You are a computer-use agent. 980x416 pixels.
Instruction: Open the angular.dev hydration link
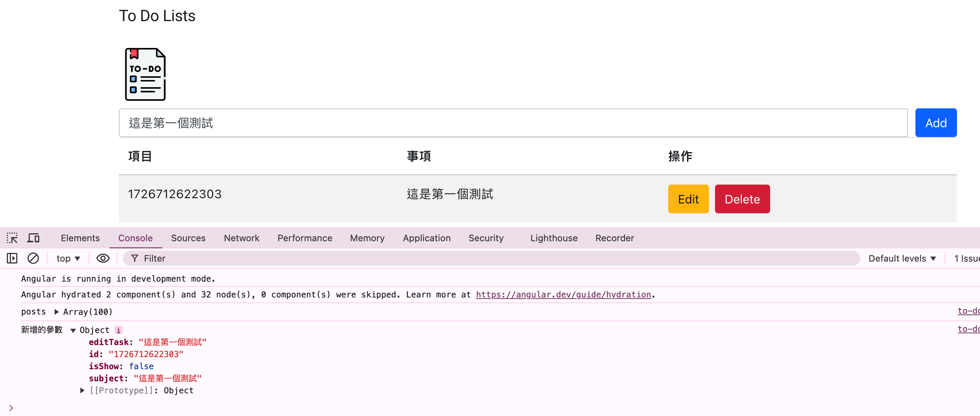click(x=563, y=295)
